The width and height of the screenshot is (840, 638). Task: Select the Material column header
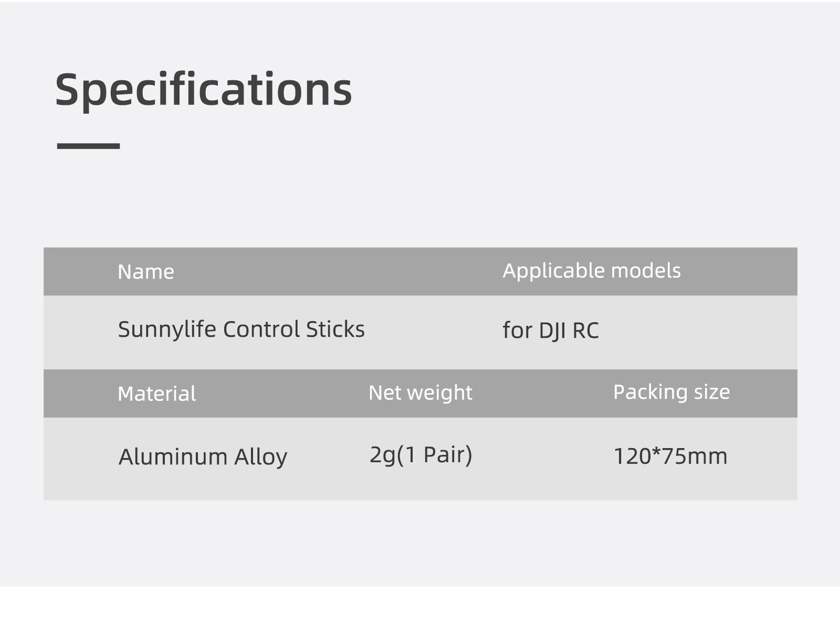click(x=156, y=394)
